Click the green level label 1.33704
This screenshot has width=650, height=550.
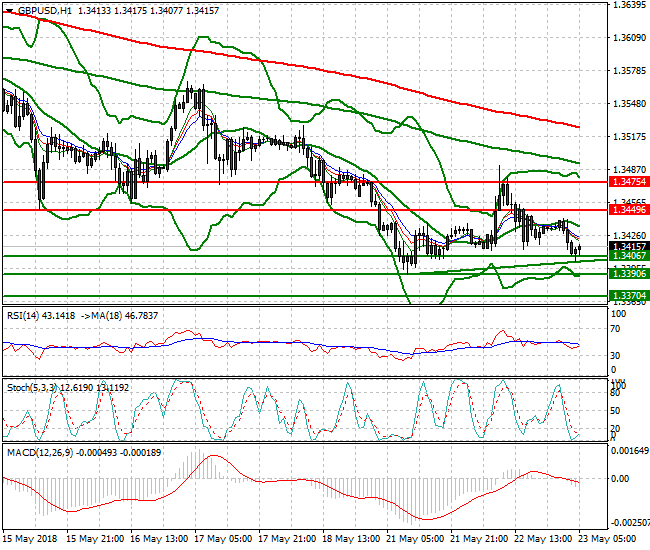(x=629, y=296)
